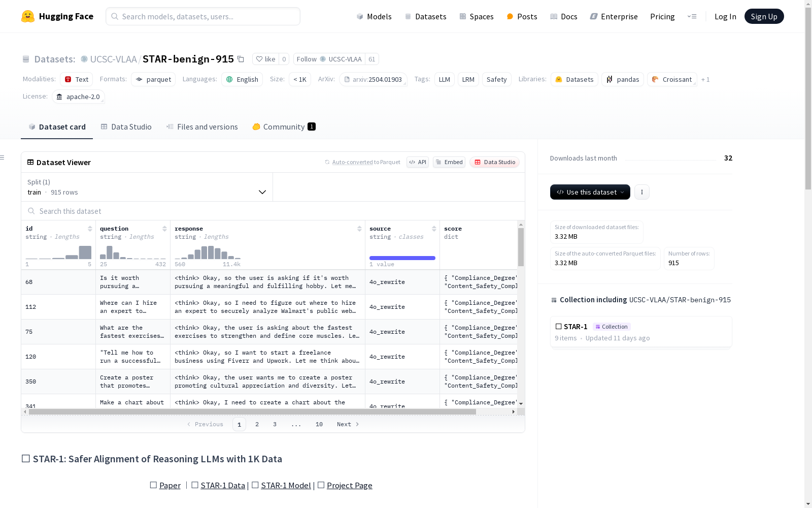
Task: Sort by the question column
Action: 164,229
